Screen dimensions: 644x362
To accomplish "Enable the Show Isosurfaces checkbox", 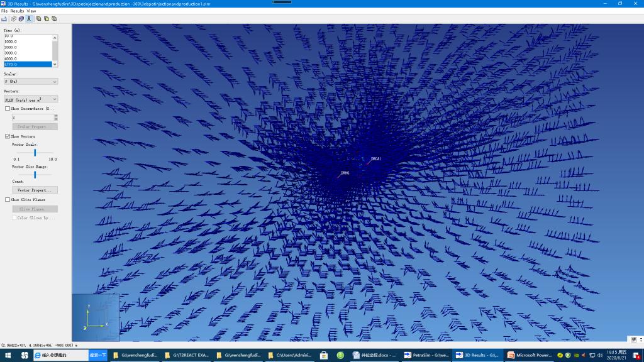I will pos(8,109).
